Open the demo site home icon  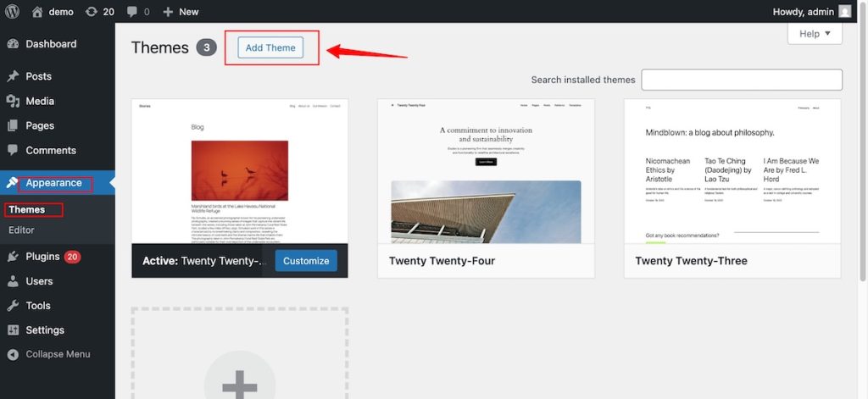click(37, 12)
